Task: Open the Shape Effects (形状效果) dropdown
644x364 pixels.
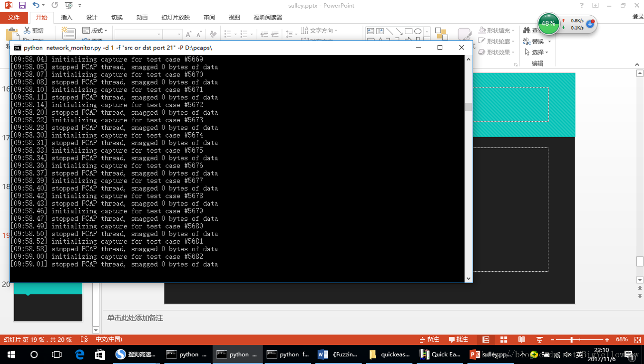Action: tap(497, 52)
